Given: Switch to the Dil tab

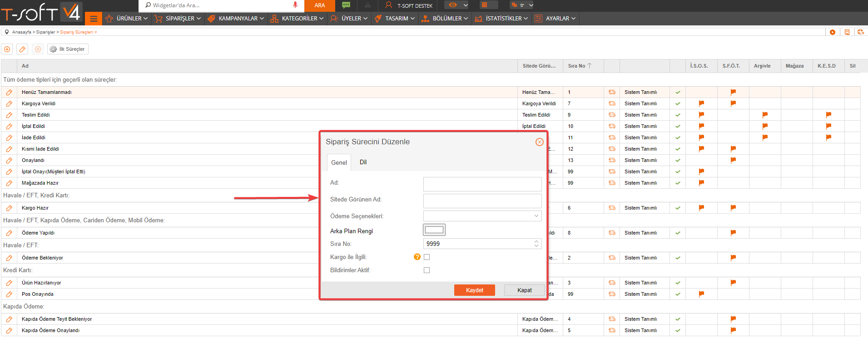Looking at the screenshot, I should [363, 162].
